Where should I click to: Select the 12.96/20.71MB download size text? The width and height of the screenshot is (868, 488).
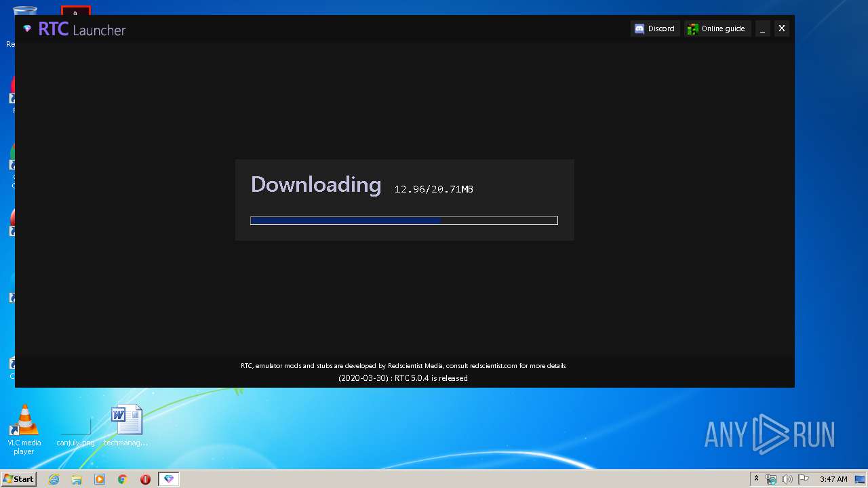click(x=434, y=189)
